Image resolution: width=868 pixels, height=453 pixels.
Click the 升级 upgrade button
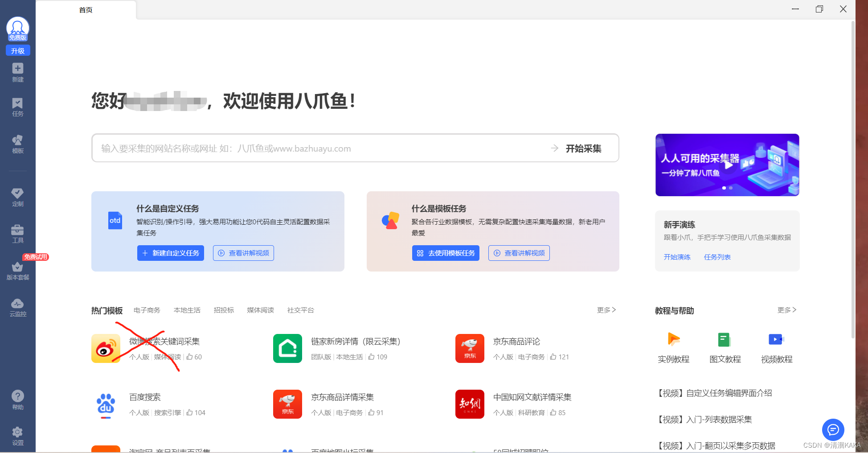pos(18,50)
